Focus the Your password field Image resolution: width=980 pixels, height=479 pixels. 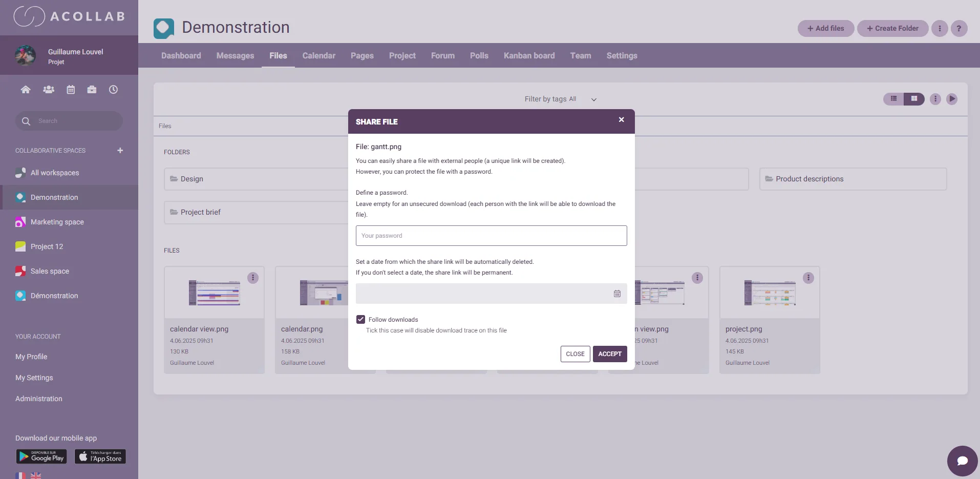point(491,236)
